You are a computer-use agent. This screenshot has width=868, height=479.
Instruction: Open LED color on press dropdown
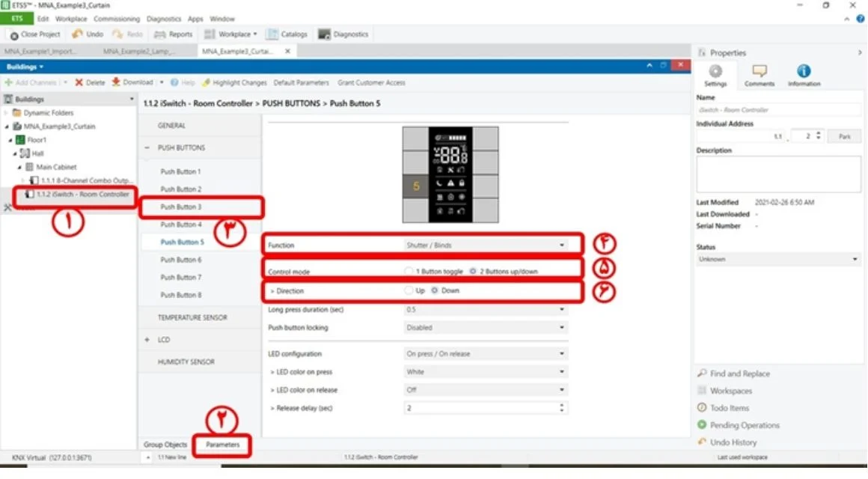click(x=486, y=371)
